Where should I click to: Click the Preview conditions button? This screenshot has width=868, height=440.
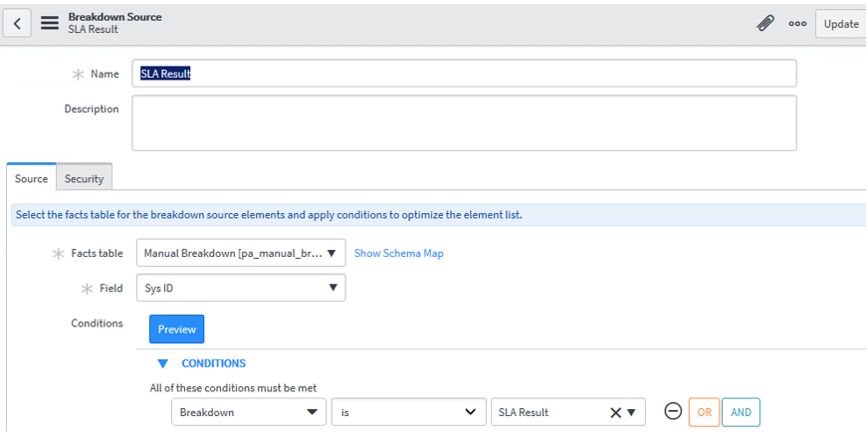pyautogui.click(x=176, y=330)
